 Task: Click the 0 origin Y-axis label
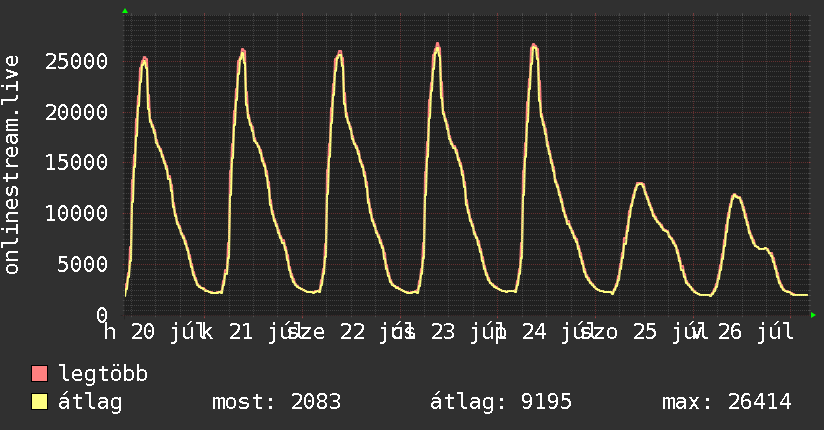tap(102, 315)
